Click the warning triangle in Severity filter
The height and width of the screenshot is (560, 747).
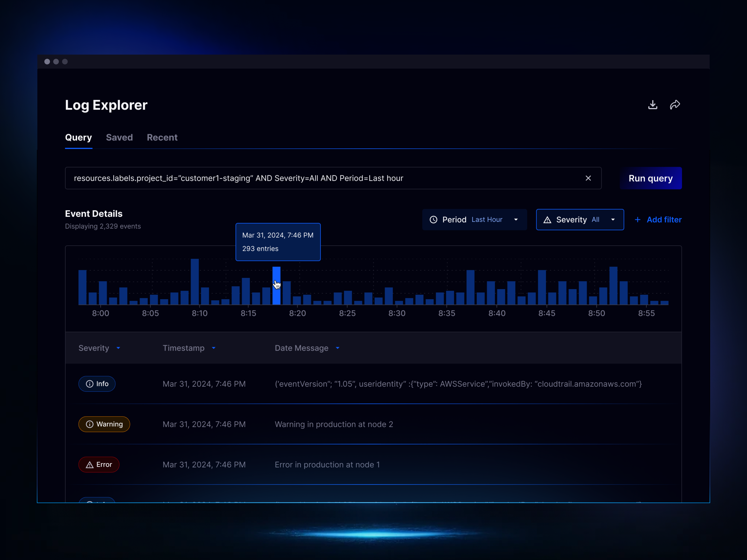547,220
